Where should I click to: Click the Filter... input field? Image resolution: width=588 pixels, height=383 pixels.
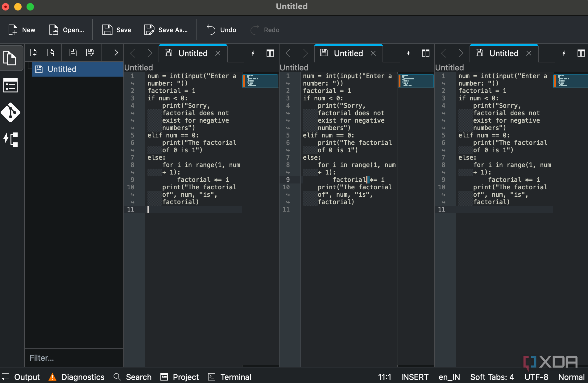tap(74, 358)
